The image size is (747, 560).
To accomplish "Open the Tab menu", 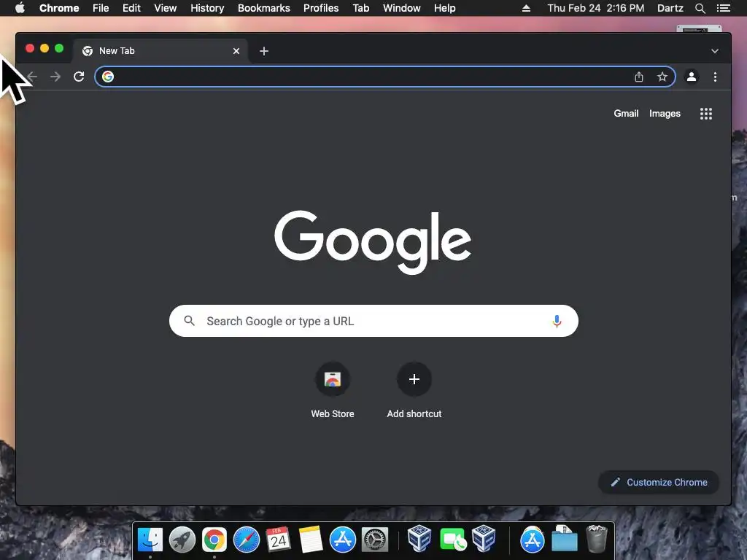I will coord(360,8).
